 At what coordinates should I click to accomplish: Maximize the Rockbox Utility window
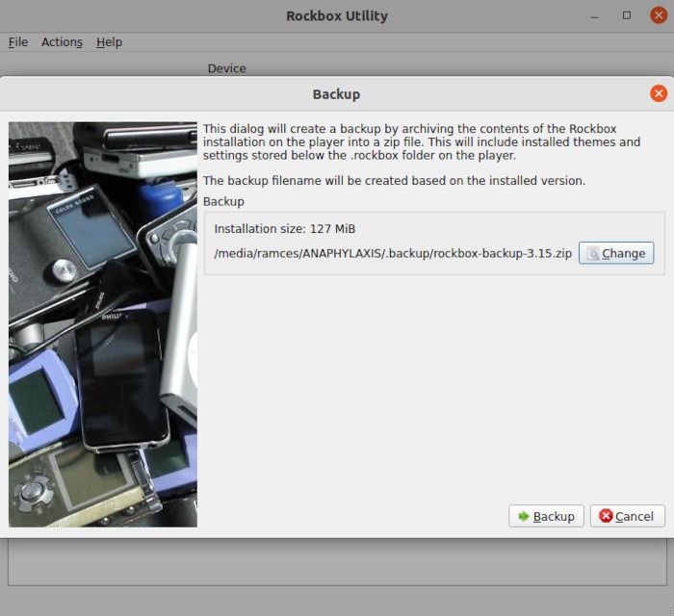(627, 15)
